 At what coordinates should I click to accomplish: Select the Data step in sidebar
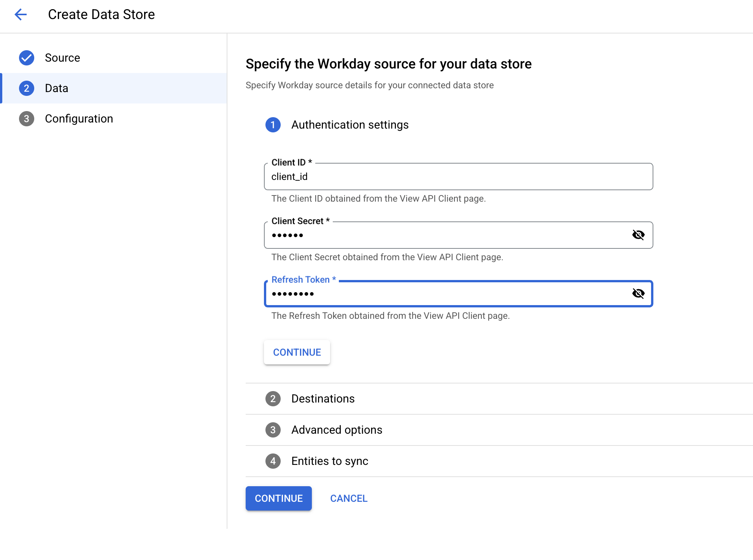pyautogui.click(x=114, y=88)
